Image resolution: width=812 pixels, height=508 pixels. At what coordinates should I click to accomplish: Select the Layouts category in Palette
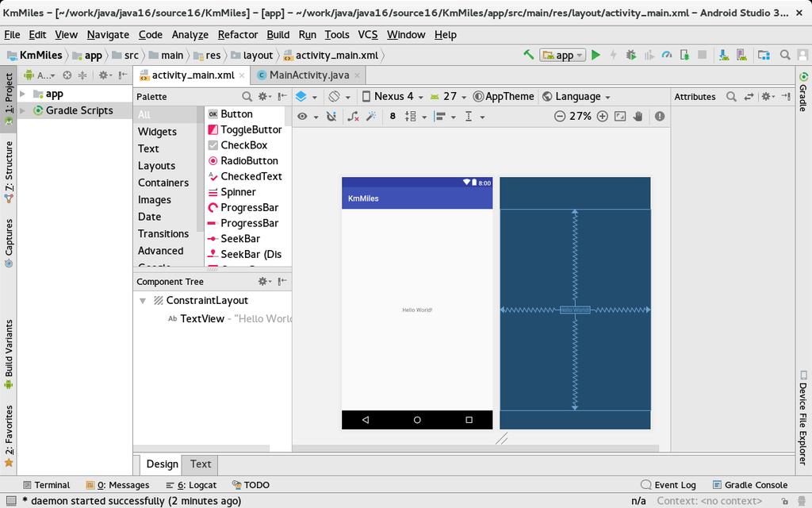pos(156,166)
